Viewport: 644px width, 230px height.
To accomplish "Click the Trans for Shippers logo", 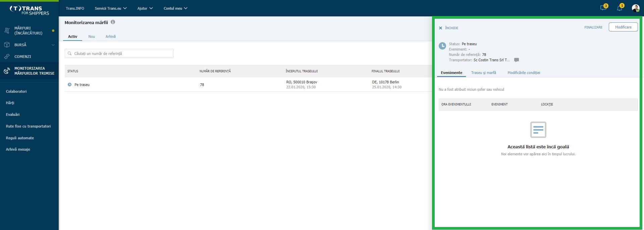I will [30, 10].
